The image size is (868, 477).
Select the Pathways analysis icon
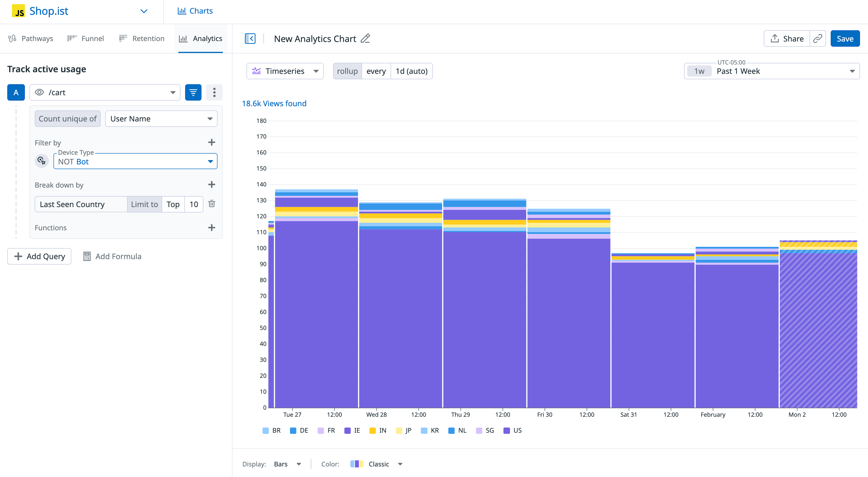pyautogui.click(x=12, y=38)
